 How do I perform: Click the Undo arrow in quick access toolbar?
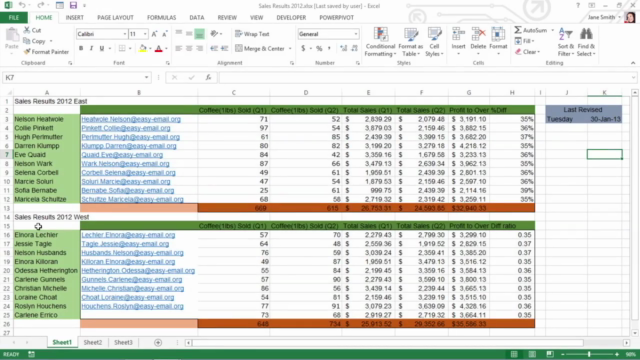click(x=22, y=5)
